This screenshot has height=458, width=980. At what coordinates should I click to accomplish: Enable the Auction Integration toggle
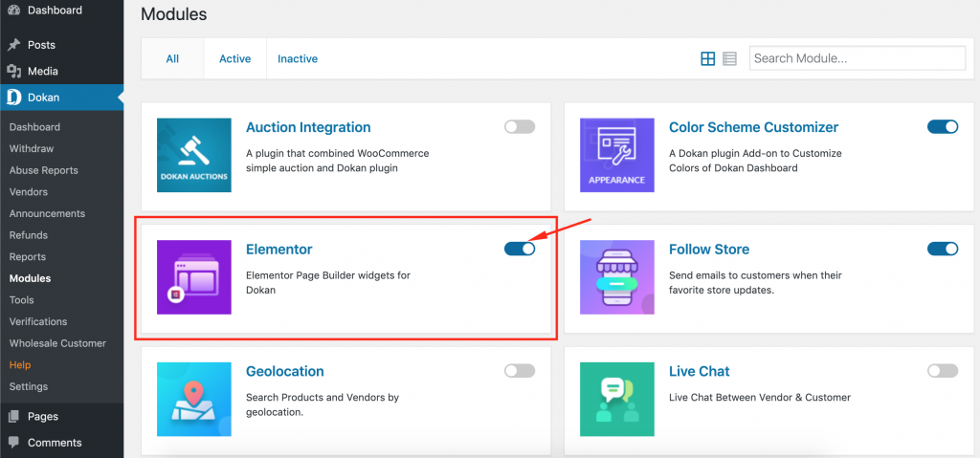pyautogui.click(x=520, y=127)
